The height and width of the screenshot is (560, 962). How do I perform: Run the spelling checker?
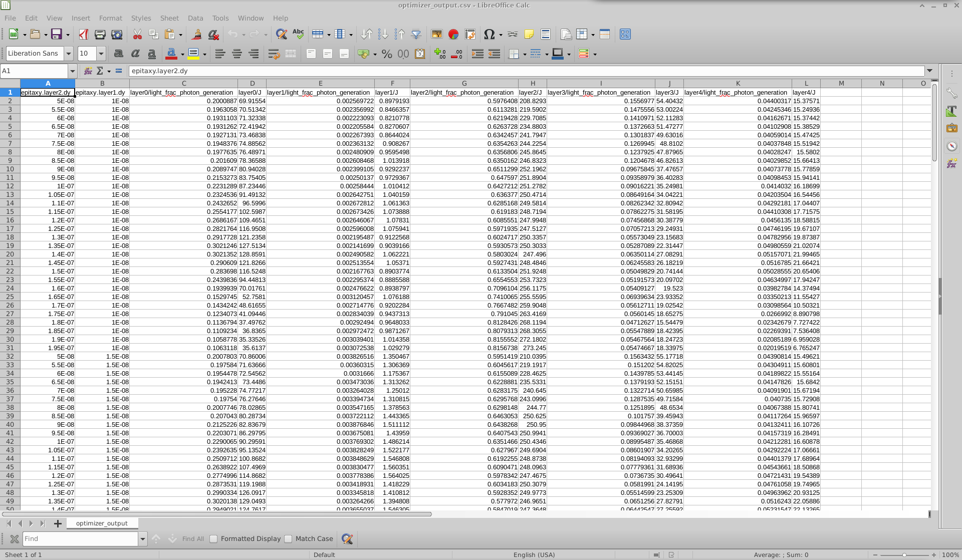click(x=299, y=34)
